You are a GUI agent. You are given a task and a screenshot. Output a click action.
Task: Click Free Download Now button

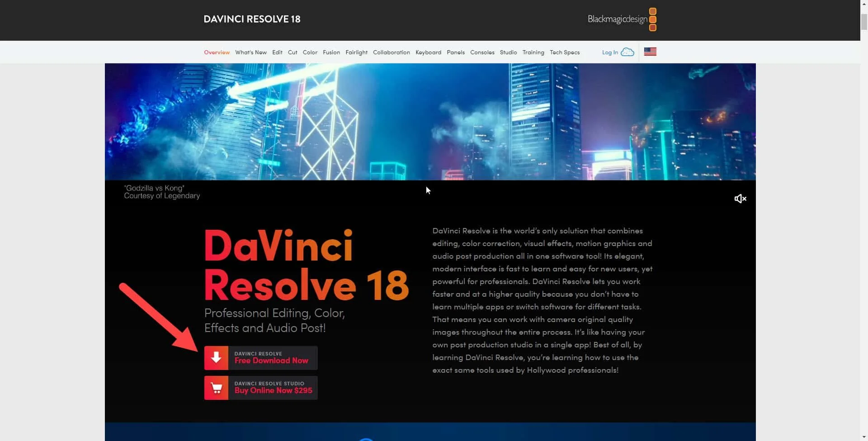click(261, 358)
